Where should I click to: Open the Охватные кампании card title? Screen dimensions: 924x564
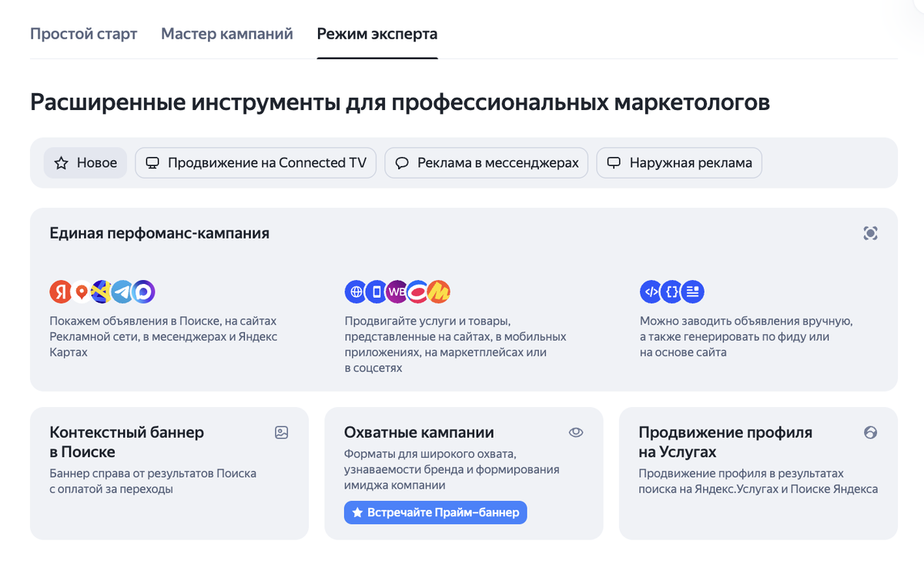(x=419, y=432)
